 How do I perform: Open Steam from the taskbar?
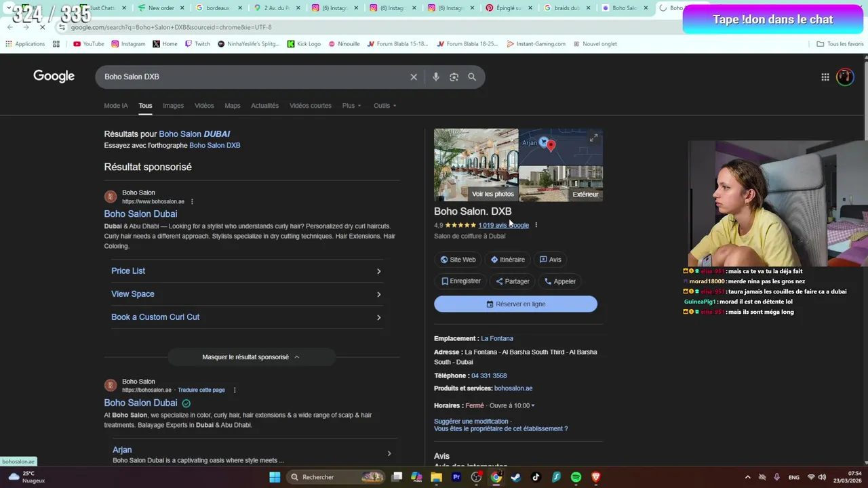[516, 477]
